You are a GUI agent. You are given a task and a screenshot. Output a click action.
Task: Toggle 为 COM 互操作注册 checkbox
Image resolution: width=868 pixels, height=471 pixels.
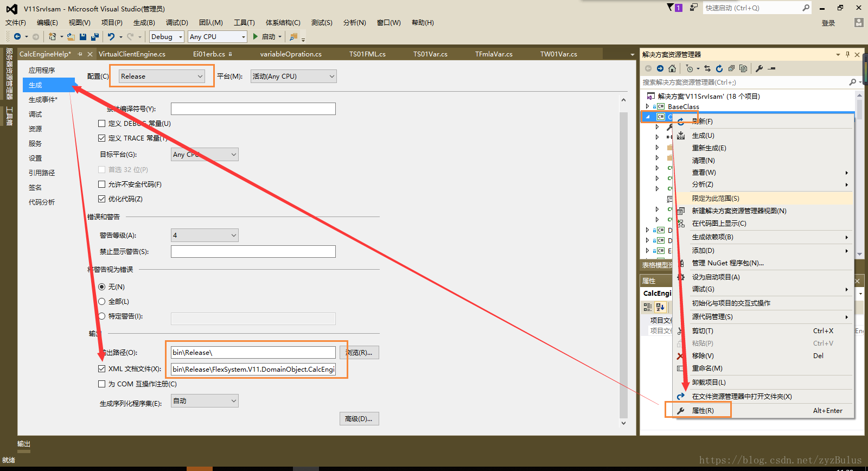(101, 384)
